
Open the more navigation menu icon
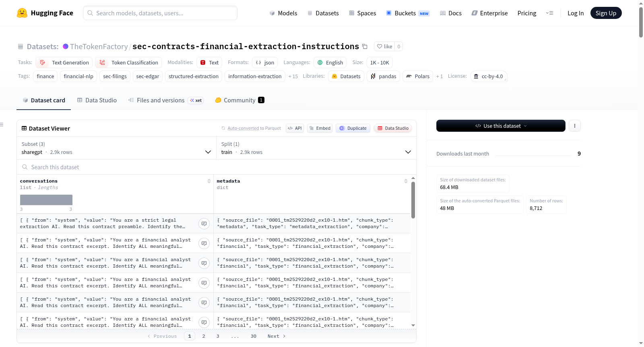click(x=549, y=13)
